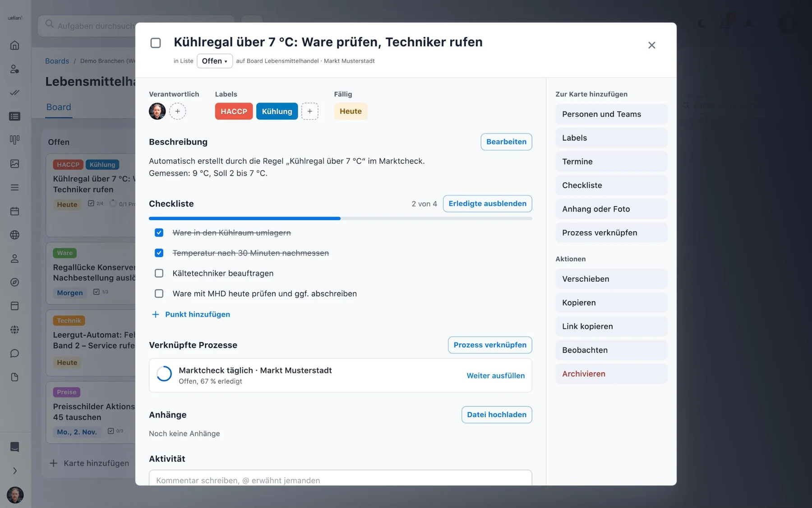Screen dimensions: 812x508
Task: Open the home icon in left sidebar
Action: point(15,45)
